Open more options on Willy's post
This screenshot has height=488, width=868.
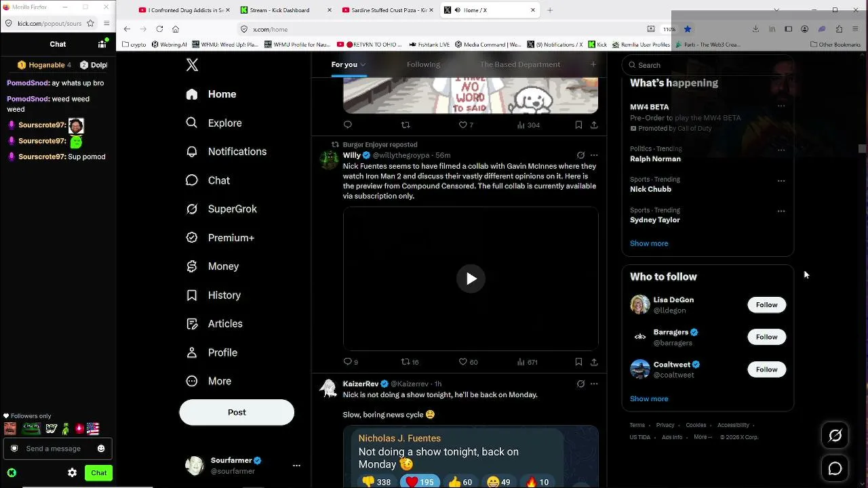[x=594, y=155]
